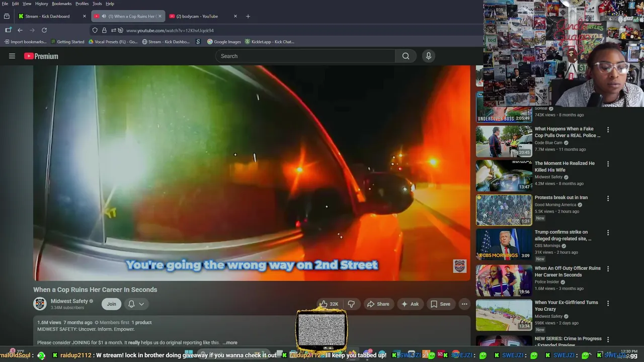Go to YouTube Premium home logo
This screenshot has width=644, height=362.
tap(41, 56)
